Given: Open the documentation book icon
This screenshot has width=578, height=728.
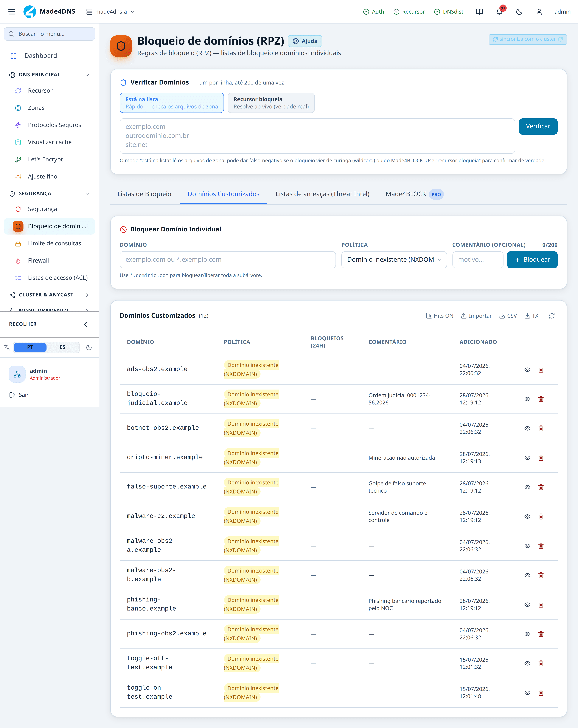Looking at the screenshot, I should point(479,12).
